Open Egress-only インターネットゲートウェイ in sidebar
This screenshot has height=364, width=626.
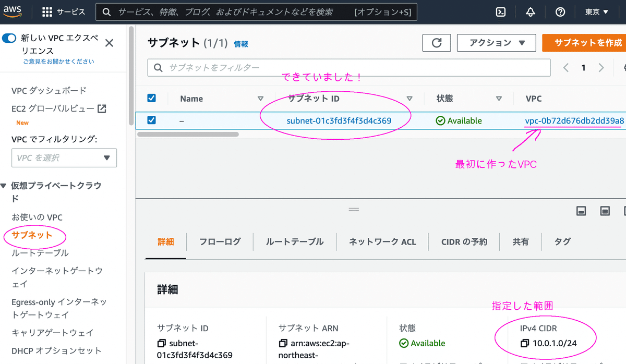(x=59, y=308)
